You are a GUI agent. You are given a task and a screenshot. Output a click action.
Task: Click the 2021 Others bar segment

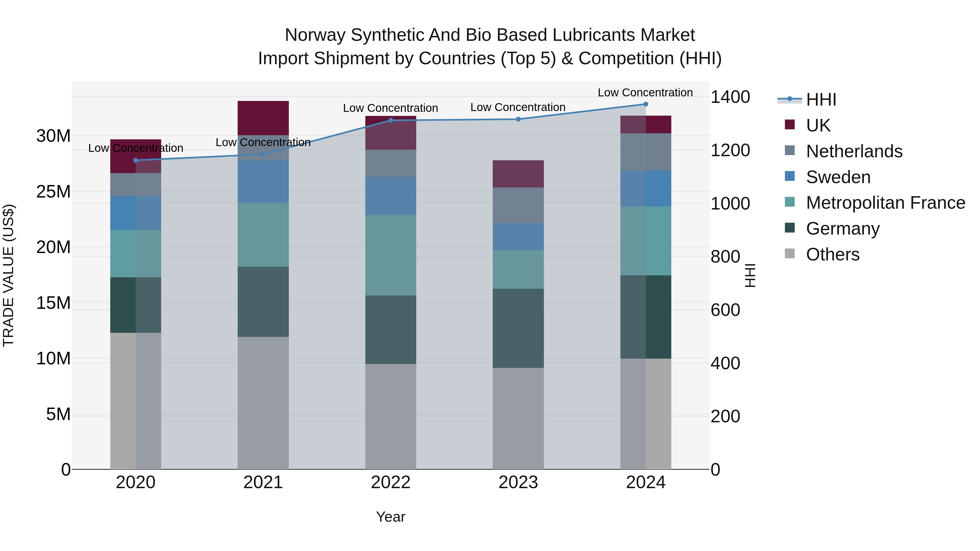pyautogui.click(x=263, y=403)
